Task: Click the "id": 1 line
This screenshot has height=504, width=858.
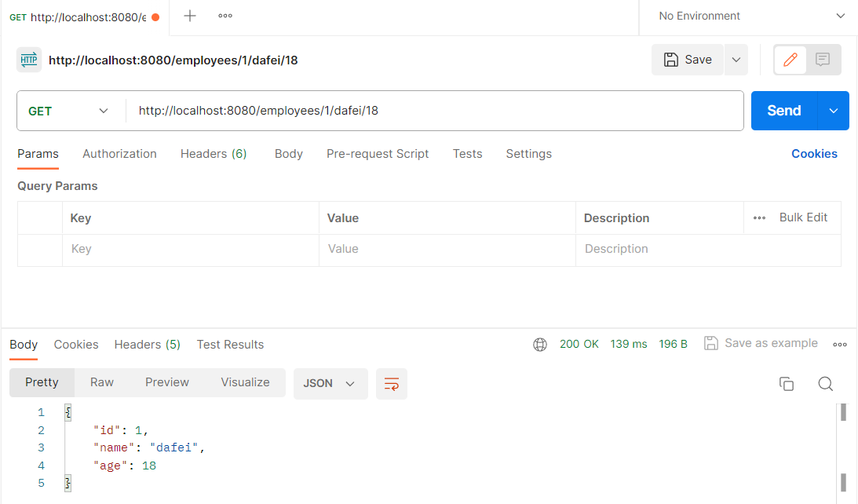Action: [x=120, y=430]
